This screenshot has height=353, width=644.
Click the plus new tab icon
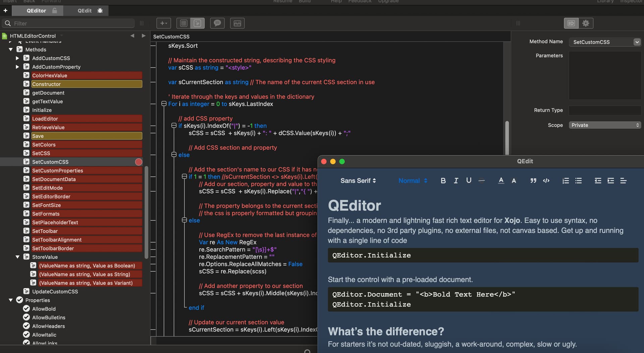click(5, 10)
